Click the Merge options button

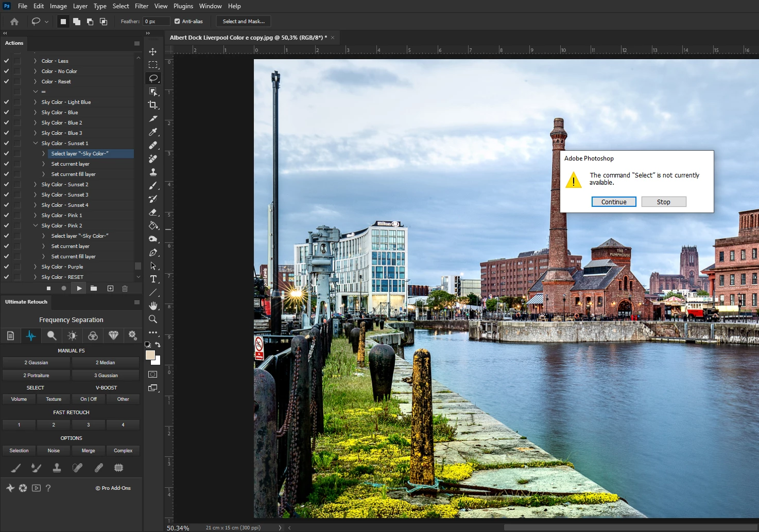pos(89,451)
